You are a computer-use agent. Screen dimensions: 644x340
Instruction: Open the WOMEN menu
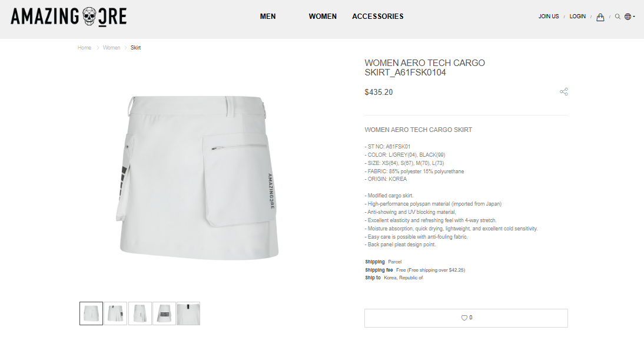[323, 16]
